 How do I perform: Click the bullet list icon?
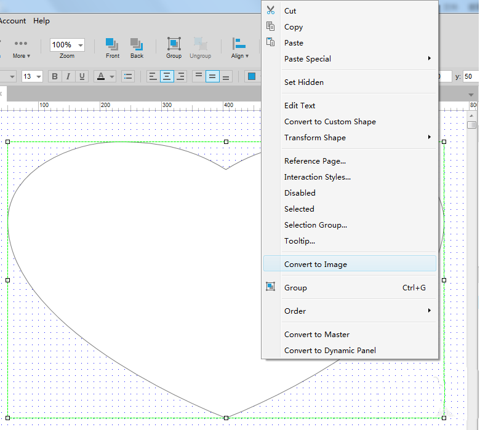pyautogui.click(x=128, y=76)
